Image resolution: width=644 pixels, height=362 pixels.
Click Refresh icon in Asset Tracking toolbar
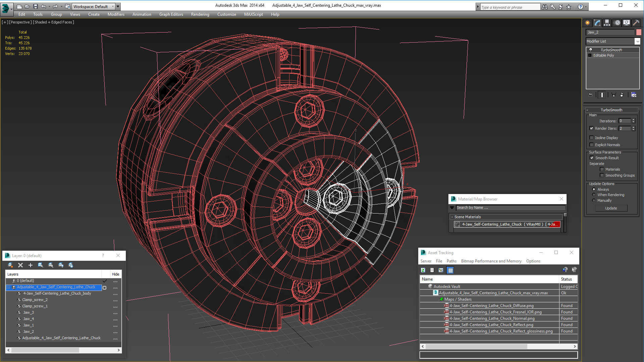tap(423, 270)
